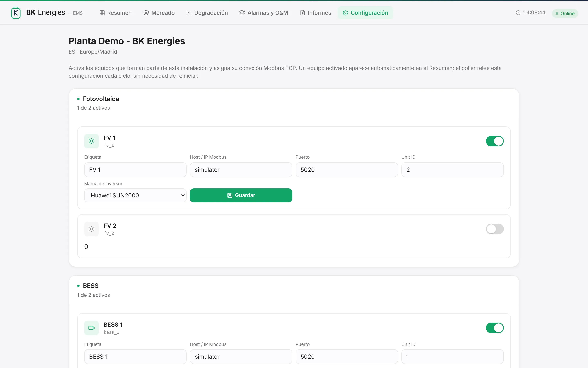Click the BK Energies brand name
This screenshot has height=368, width=588.
point(46,12)
